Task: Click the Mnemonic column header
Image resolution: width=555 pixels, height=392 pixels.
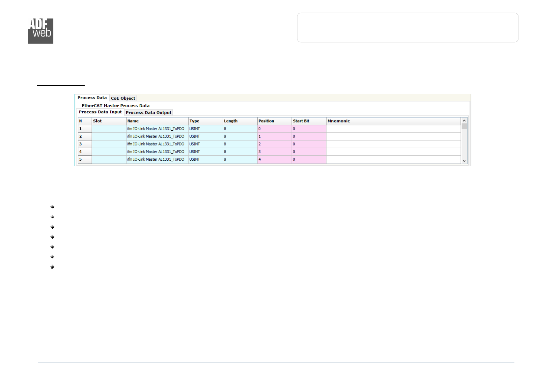Action: 394,121
